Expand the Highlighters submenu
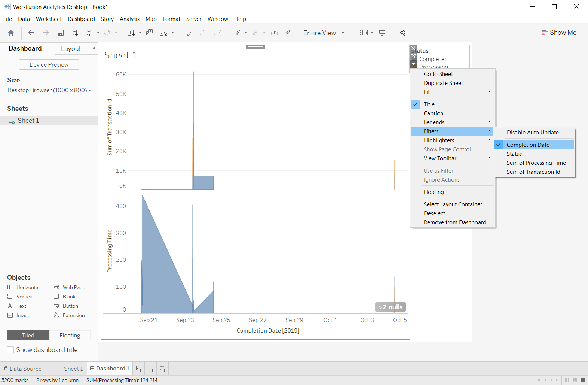The image size is (588, 385). click(453, 140)
